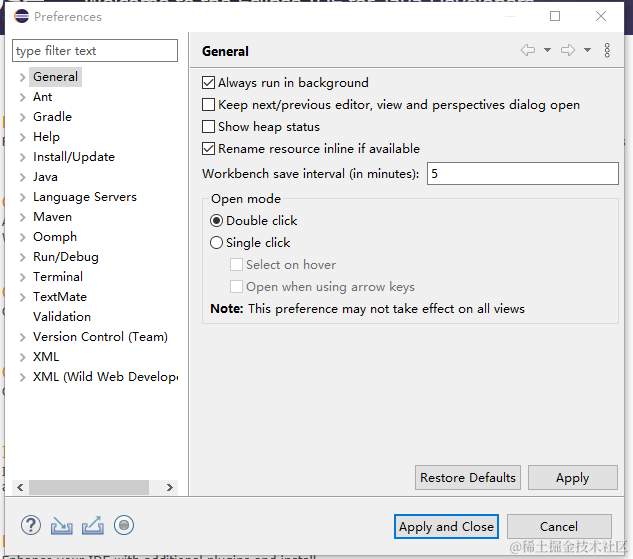Toggle Always run in background checkbox
The image size is (633, 559).
point(208,83)
